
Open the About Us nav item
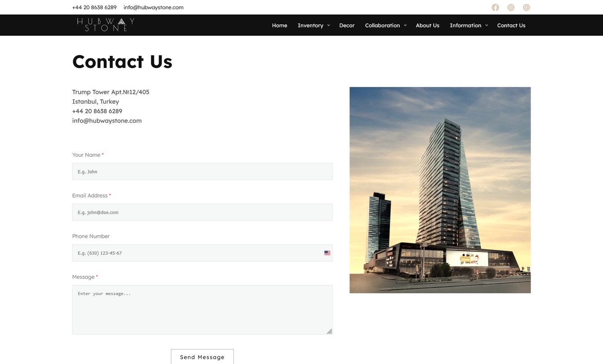[427, 25]
